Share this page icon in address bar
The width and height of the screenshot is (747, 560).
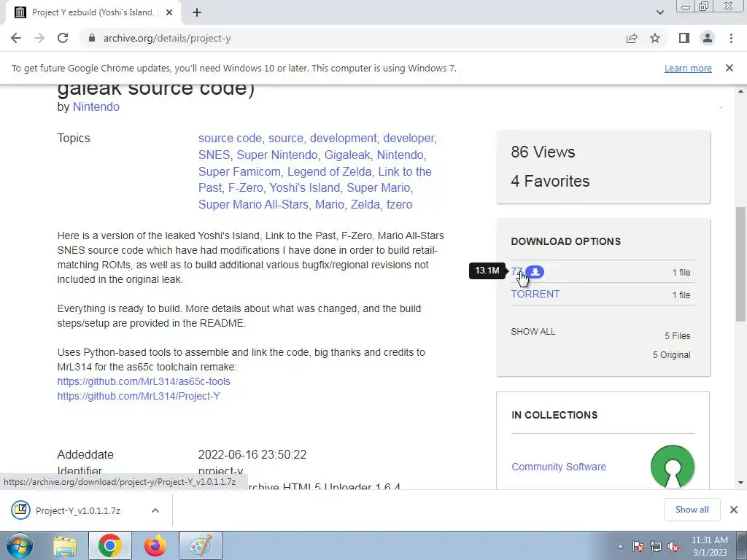pyautogui.click(x=632, y=38)
